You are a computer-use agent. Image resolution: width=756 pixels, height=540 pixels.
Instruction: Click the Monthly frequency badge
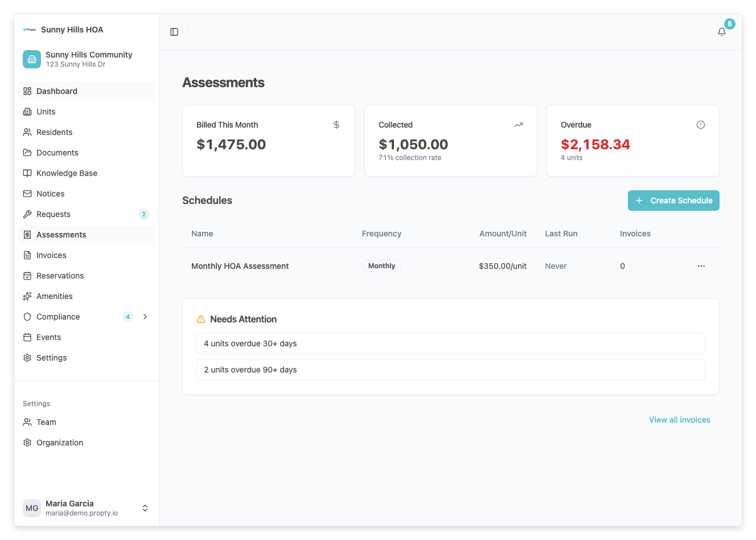(x=381, y=265)
